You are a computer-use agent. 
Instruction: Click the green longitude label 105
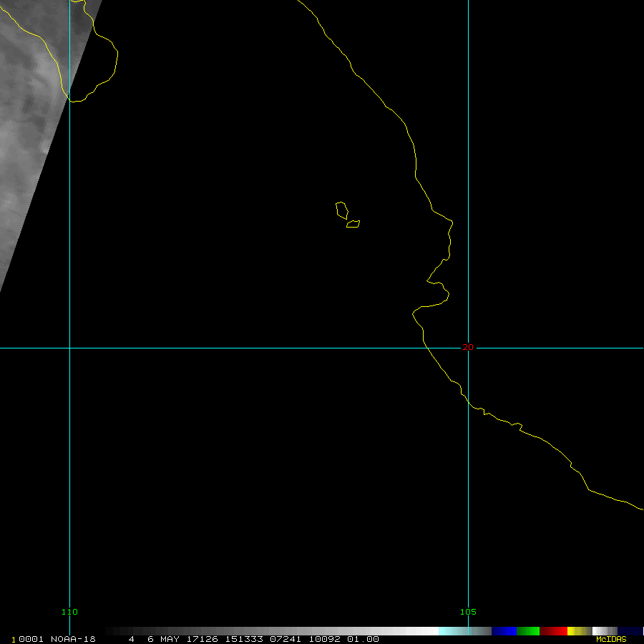[x=468, y=612]
